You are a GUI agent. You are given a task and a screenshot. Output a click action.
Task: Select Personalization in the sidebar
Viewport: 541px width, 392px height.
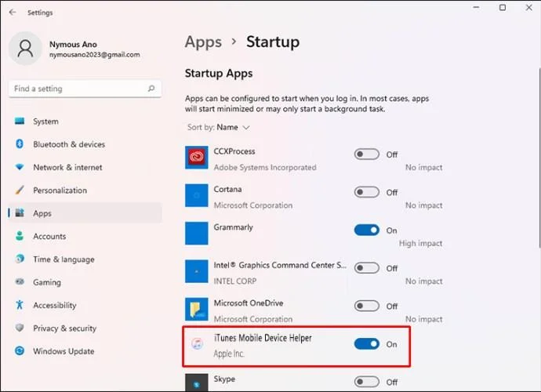click(x=85, y=191)
